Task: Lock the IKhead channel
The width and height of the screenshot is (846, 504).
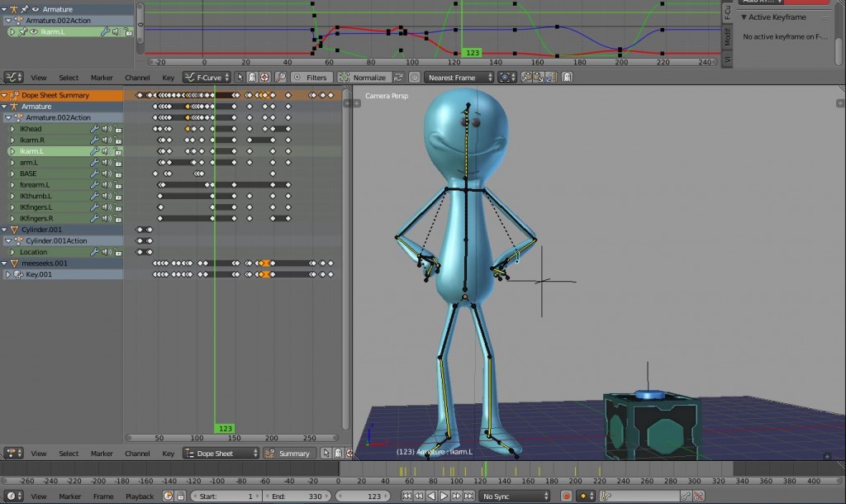Action: [118, 130]
